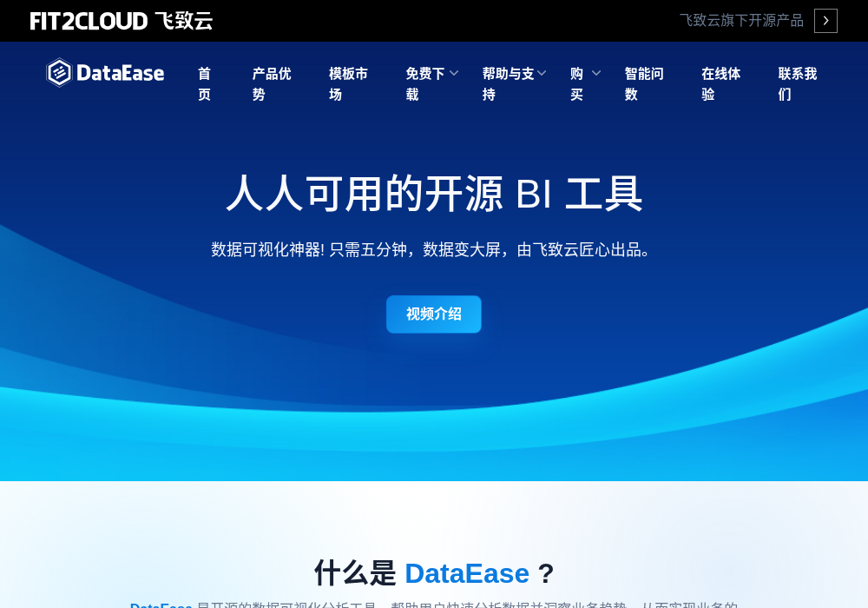Open the 飞致云旗下开源产品 link
The width and height of the screenshot is (868, 608).
(741, 21)
